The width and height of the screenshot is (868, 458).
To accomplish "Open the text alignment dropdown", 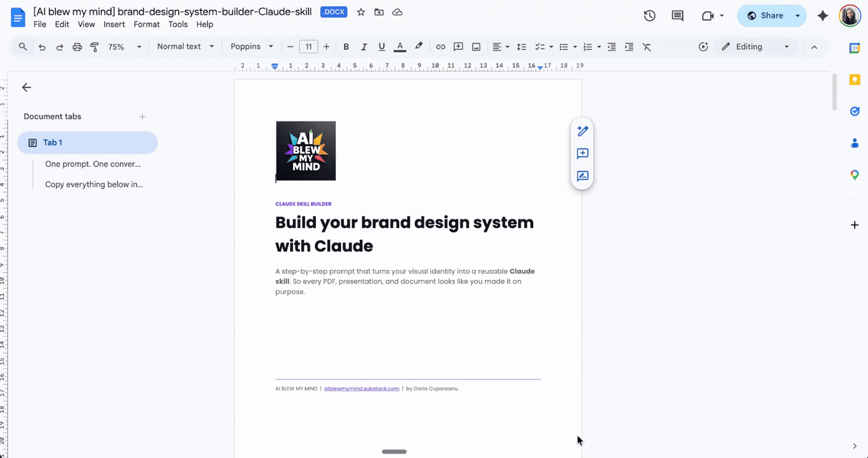I will [501, 46].
